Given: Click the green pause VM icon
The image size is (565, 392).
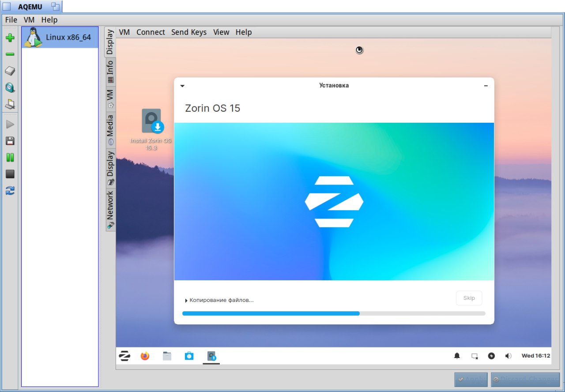Looking at the screenshot, I should [10, 157].
